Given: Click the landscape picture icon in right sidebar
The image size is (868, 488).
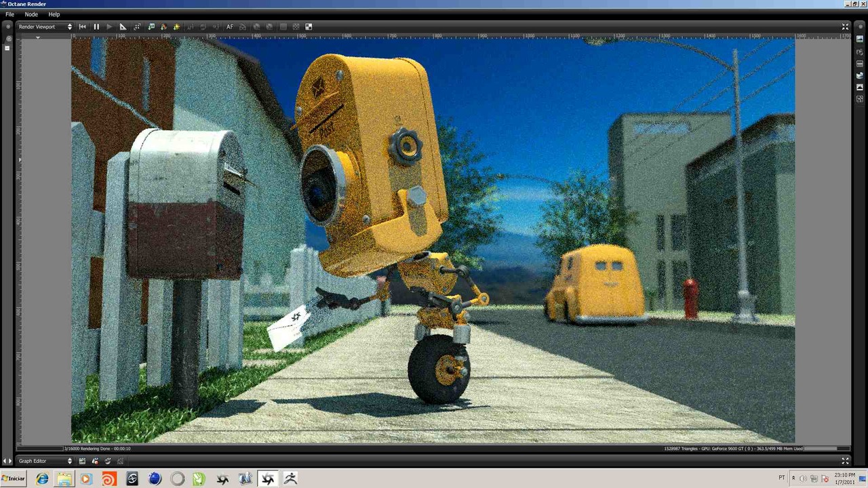Looking at the screenshot, I should pyautogui.click(x=860, y=39).
